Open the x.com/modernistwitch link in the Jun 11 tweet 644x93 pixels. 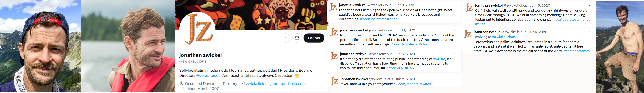(414, 84)
